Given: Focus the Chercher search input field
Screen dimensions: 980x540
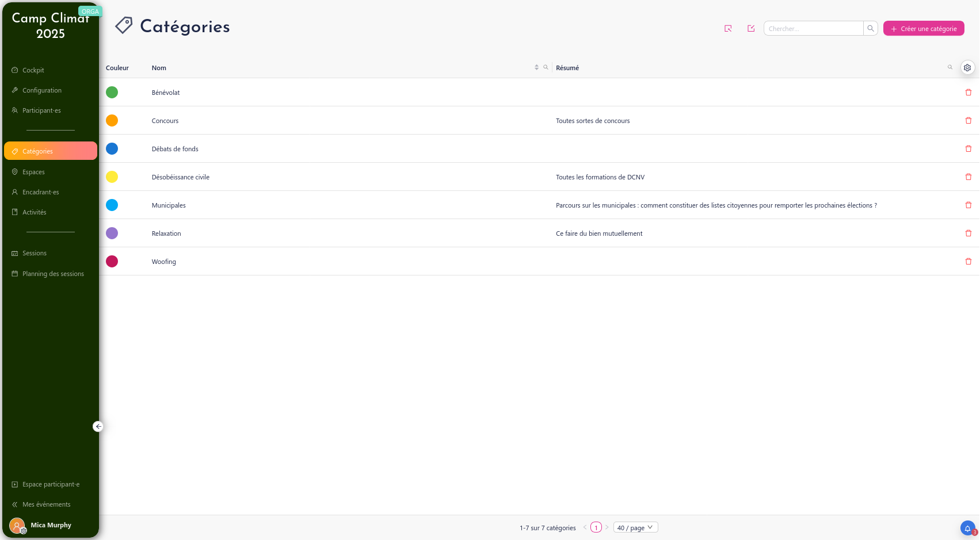Looking at the screenshot, I should 813,29.
